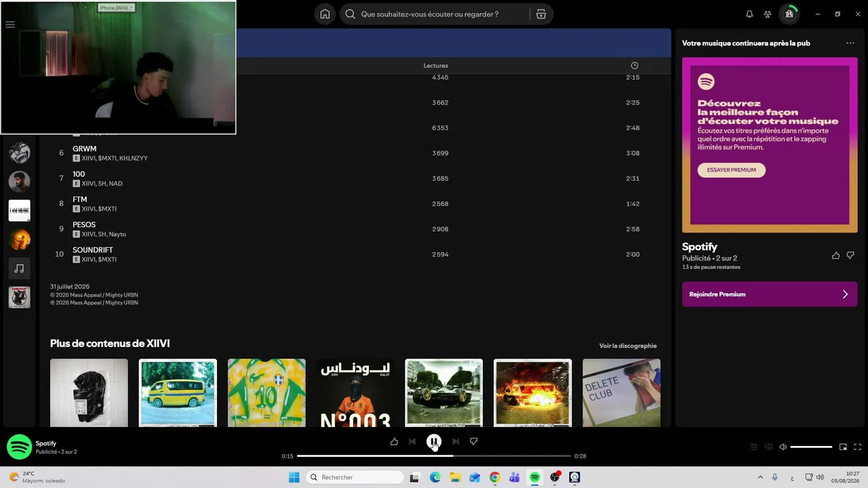Open File Explorer from the taskbar

tap(455, 477)
